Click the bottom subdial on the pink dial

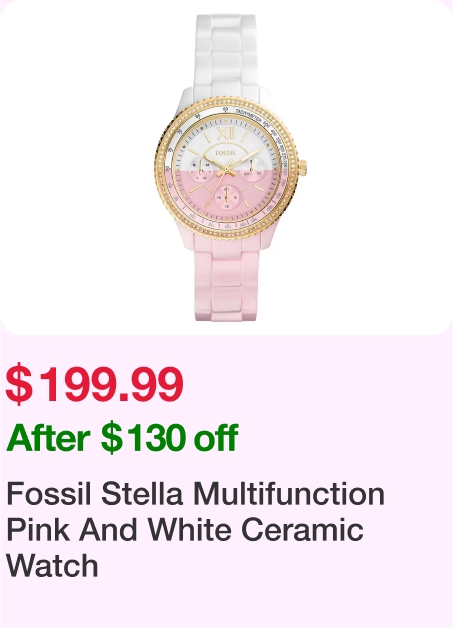[227, 197]
